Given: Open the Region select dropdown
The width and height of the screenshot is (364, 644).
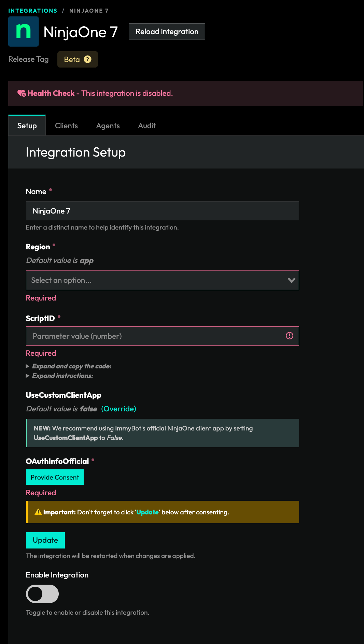Looking at the screenshot, I should point(157,280).
